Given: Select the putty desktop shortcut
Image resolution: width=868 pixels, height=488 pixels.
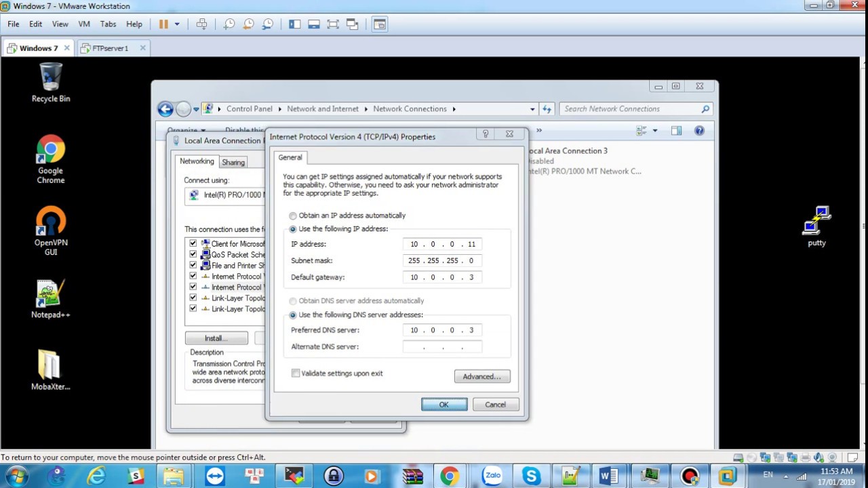Looking at the screenshot, I should point(816,227).
